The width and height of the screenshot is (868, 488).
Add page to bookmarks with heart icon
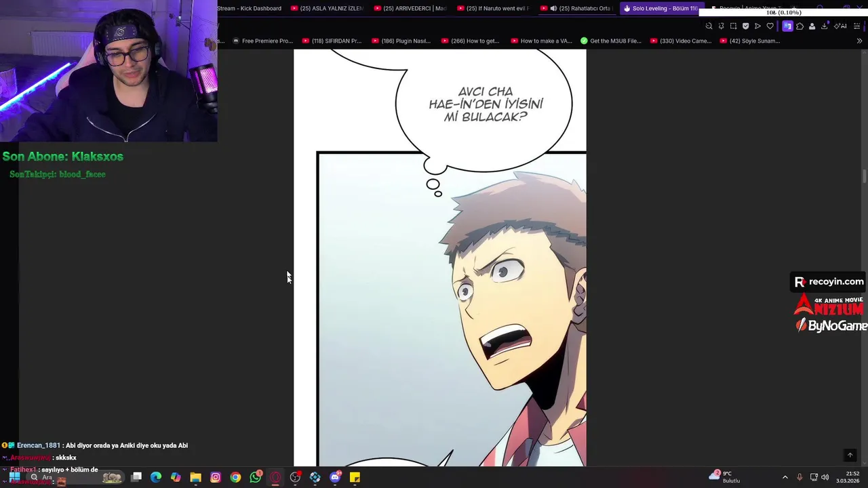pyautogui.click(x=770, y=26)
